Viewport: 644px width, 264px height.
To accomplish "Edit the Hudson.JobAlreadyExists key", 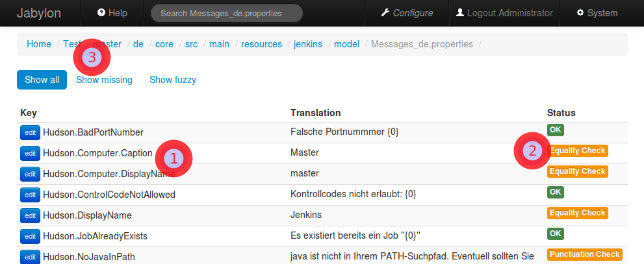I will 30,236.
